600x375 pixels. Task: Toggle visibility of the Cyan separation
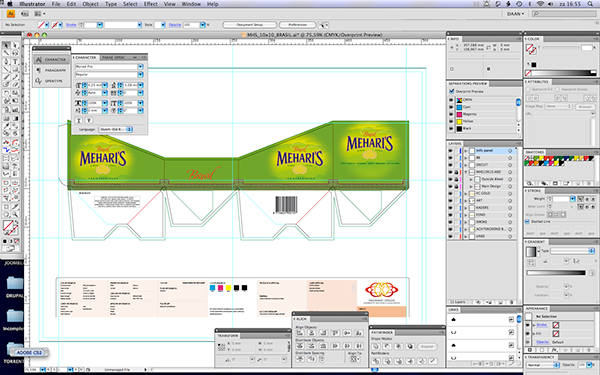click(x=451, y=107)
